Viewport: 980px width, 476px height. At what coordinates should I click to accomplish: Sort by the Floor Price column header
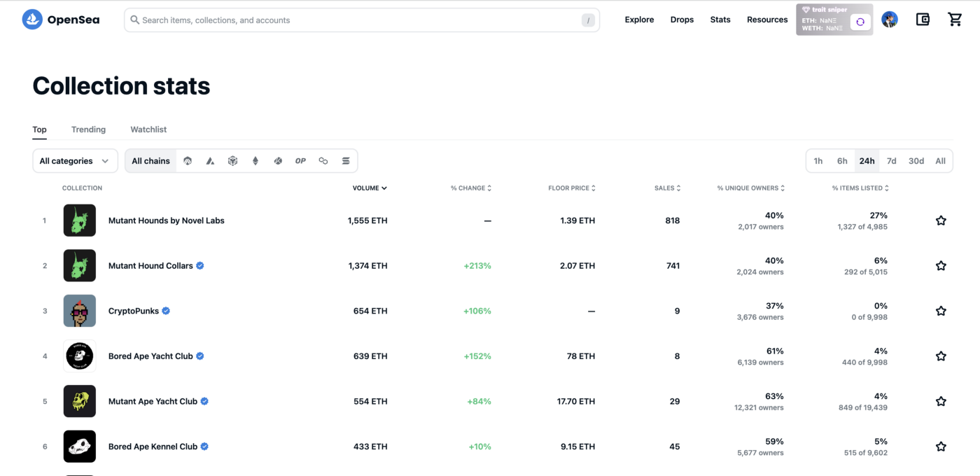click(x=572, y=188)
